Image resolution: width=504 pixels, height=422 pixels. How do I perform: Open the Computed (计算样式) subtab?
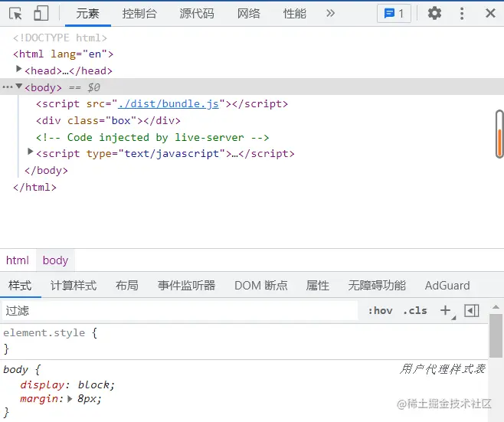click(74, 286)
